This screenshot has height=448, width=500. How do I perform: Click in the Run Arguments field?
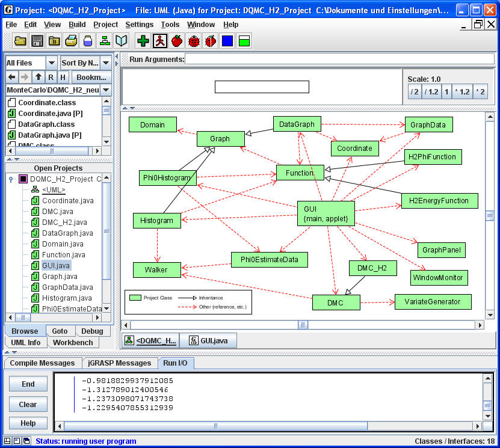pyautogui.click(x=337, y=59)
